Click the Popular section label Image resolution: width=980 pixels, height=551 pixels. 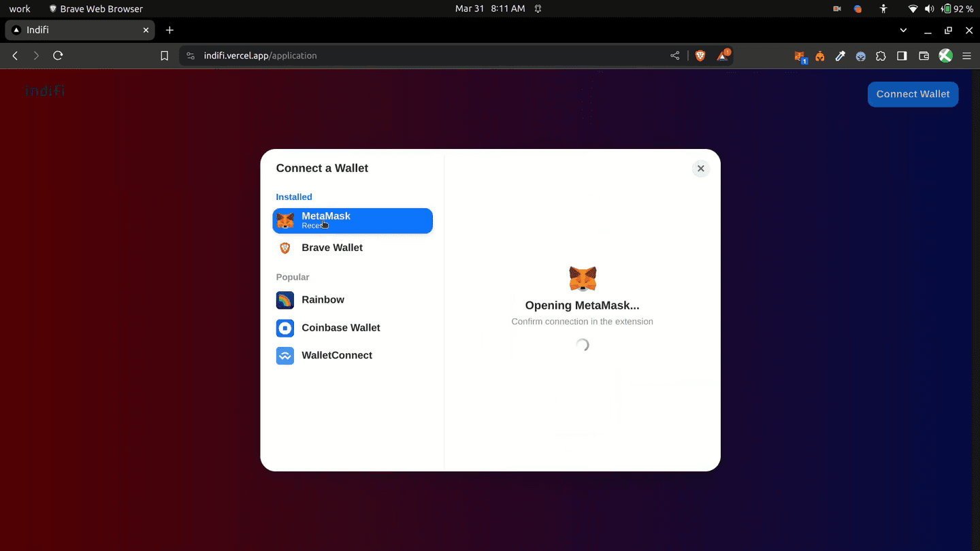coord(293,278)
